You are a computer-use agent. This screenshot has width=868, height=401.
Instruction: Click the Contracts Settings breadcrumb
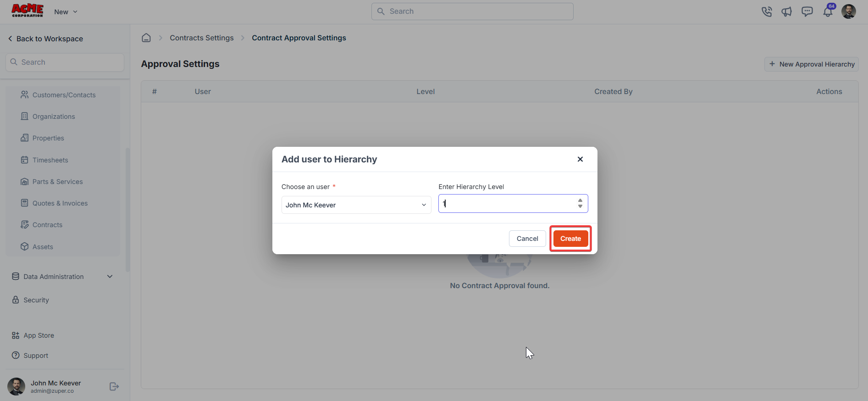click(x=202, y=38)
